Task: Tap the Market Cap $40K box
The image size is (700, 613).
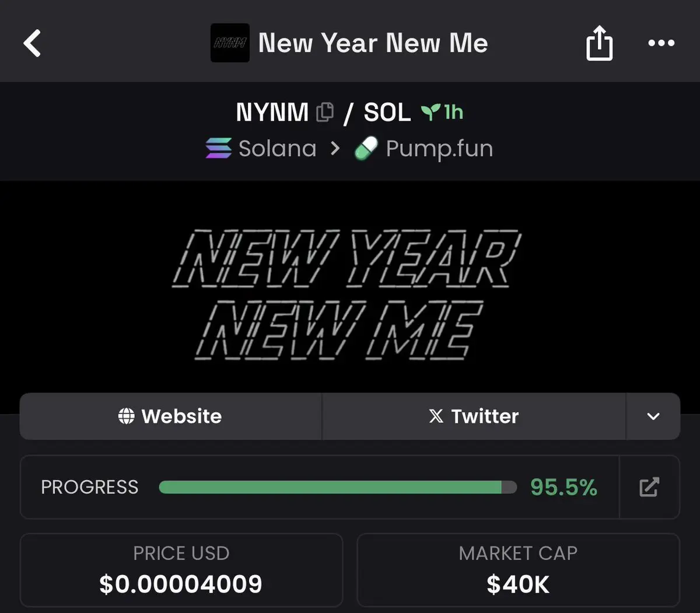Action: [518, 570]
